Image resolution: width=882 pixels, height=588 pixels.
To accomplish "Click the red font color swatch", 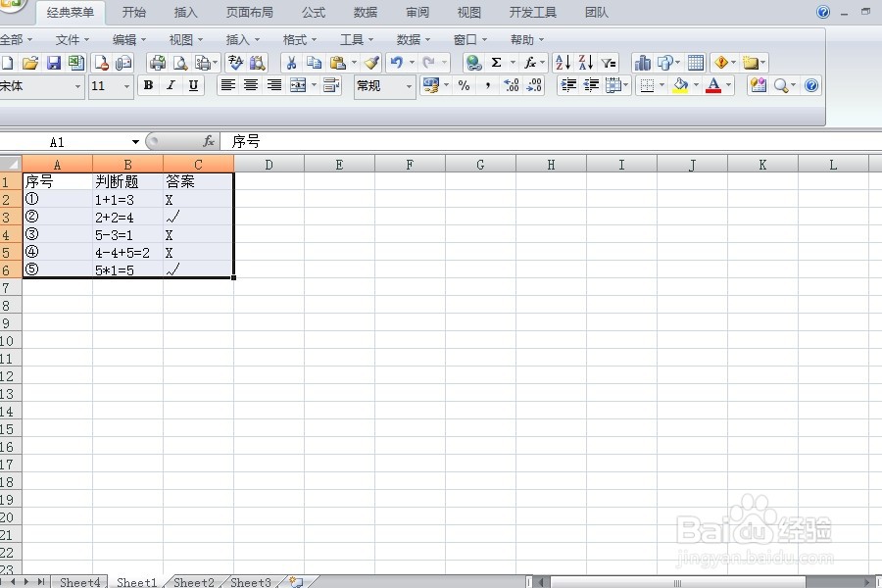I will [x=713, y=85].
